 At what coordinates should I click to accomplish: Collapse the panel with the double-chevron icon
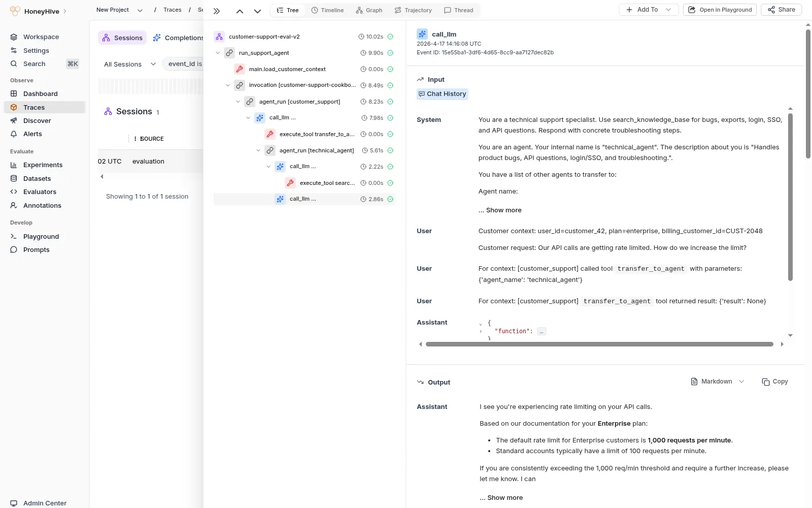coord(217,11)
